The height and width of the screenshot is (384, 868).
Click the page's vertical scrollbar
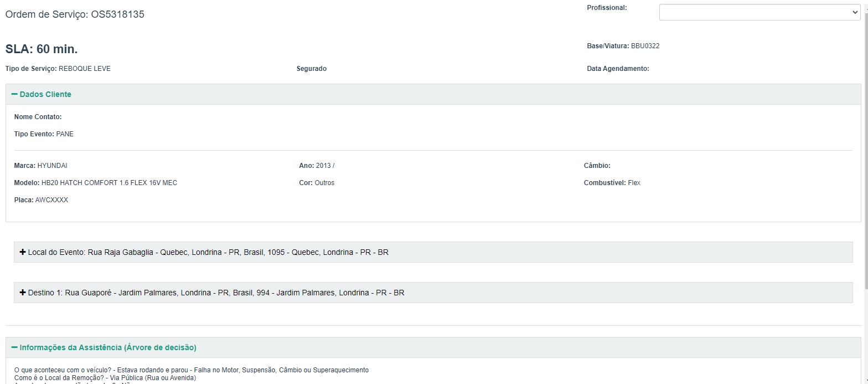865,166
